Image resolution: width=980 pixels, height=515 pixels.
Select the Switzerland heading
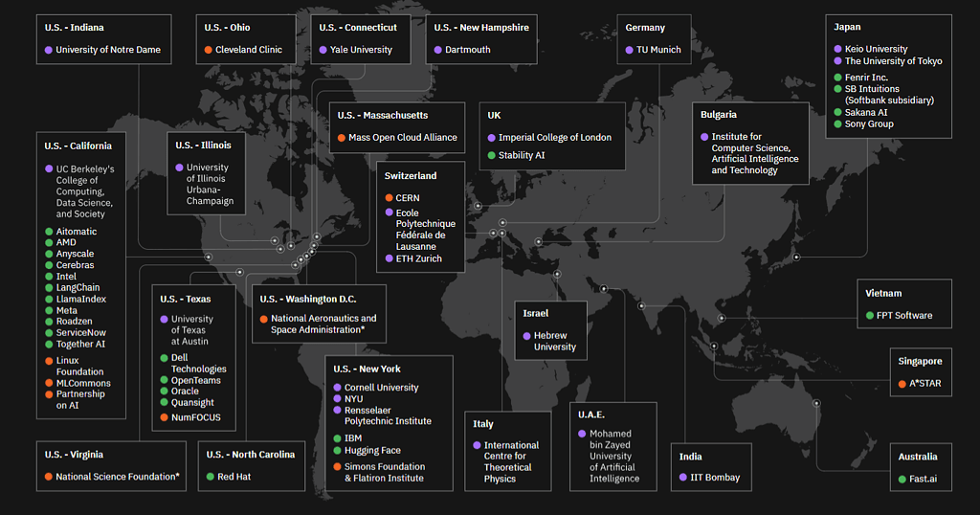pos(411,176)
